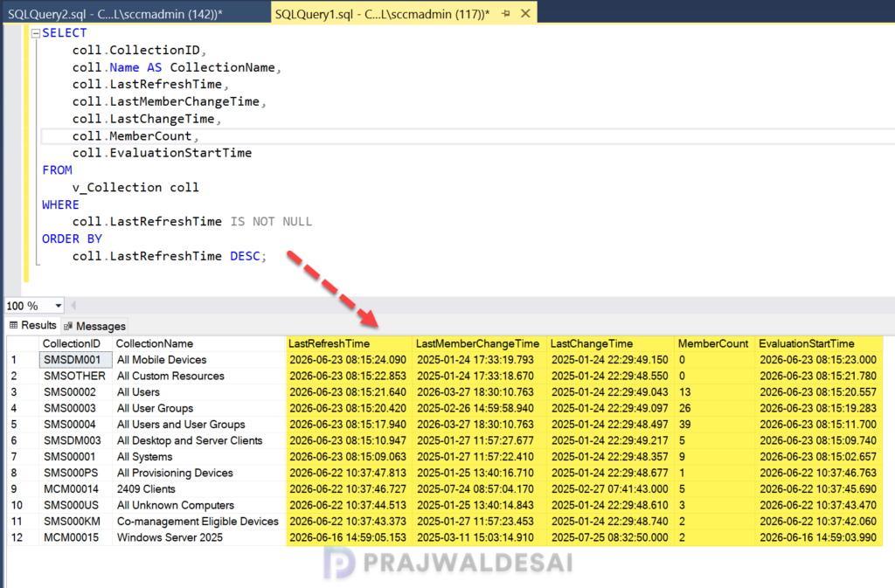The image size is (895, 588).
Task: Select the MemberCount column header
Action: (x=713, y=343)
